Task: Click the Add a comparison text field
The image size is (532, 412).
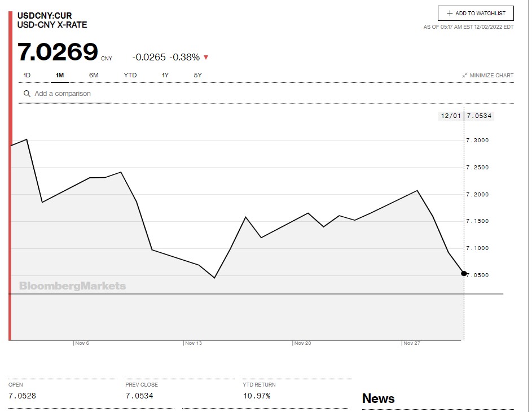Action: pyautogui.click(x=71, y=94)
